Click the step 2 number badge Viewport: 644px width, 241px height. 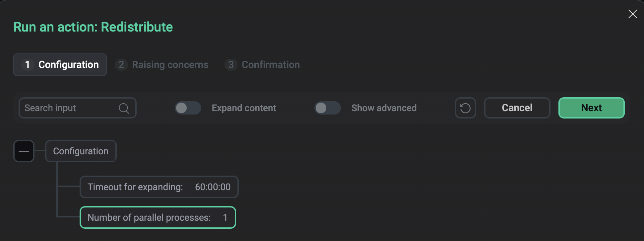coord(121,65)
